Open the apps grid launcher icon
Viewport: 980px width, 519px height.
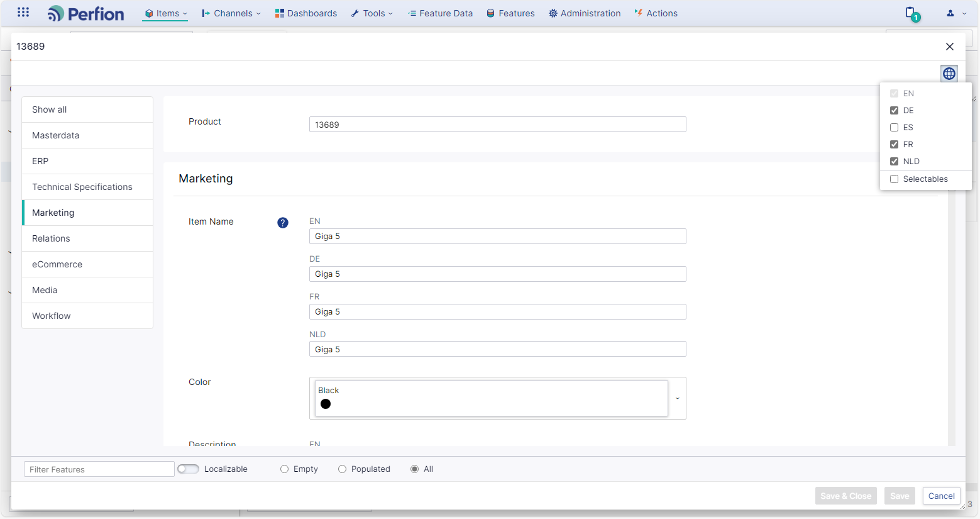click(x=23, y=12)
